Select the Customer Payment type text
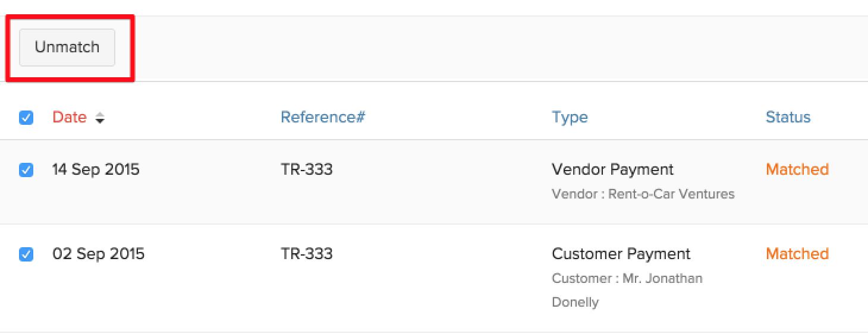The image size is (868, 334). tap(621, 254)
